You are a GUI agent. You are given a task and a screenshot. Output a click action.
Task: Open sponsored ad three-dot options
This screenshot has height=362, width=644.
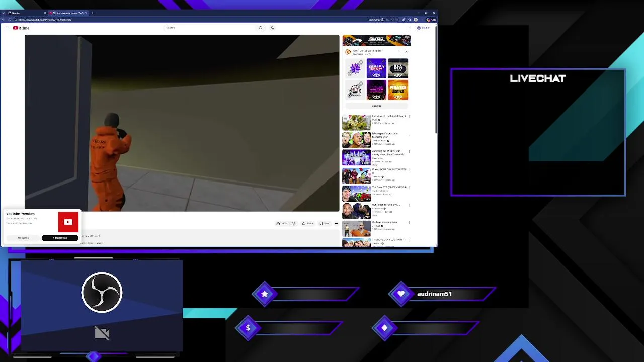[398, 52]
